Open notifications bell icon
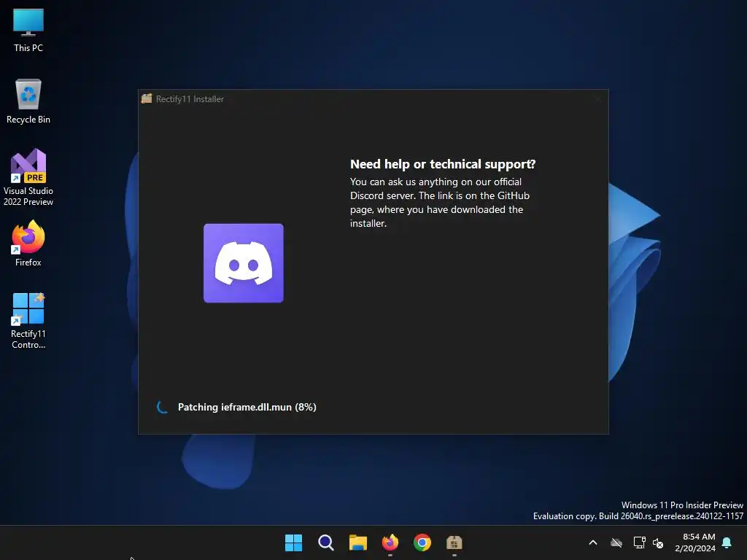This screenshot has height=560, width=747. pyautogui.click(x=727, y=542)
